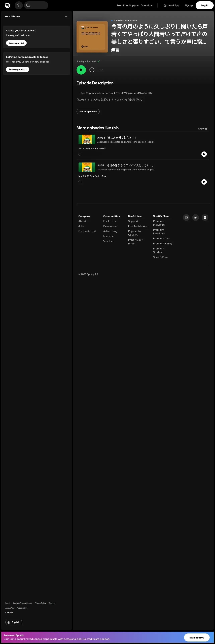Open the Developers footer link

click(x=110, y=226)
